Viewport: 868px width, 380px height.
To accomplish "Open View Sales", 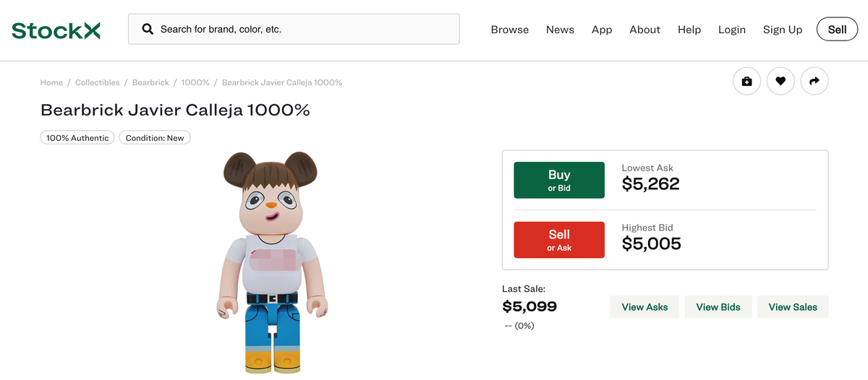I will pos(793,307).
